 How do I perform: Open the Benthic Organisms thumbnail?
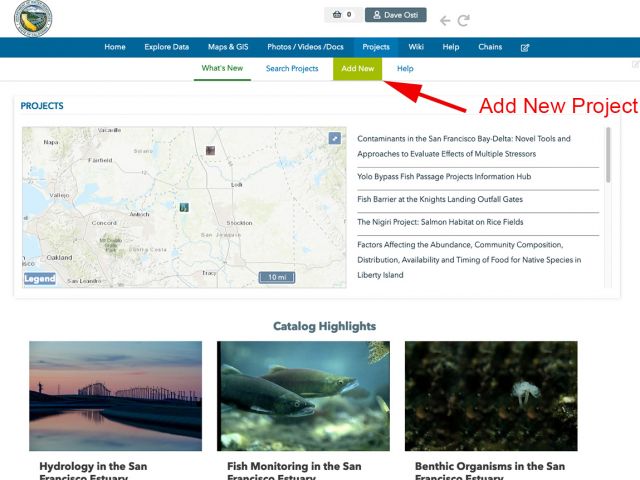pos(491,396)
